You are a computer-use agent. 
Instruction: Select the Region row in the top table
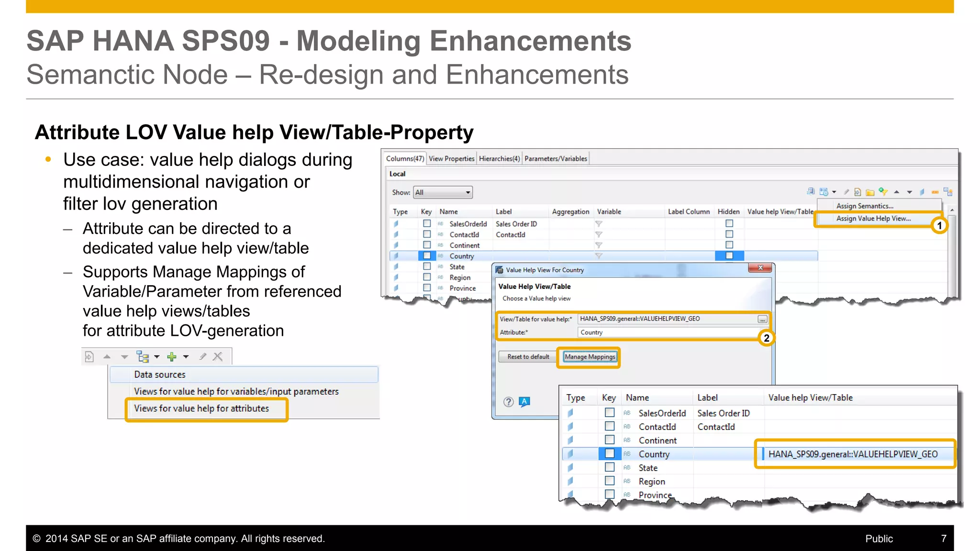tap(441, 277)
